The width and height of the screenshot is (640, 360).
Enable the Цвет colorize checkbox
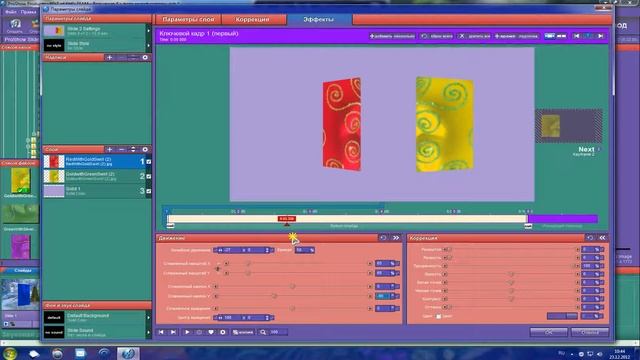tap(439, 316)
